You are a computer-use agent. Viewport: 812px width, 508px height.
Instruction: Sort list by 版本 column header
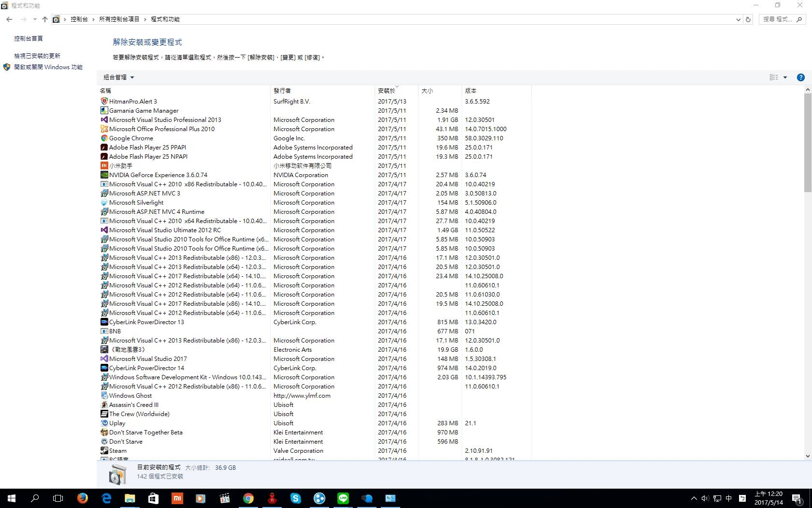coord(496,90)
